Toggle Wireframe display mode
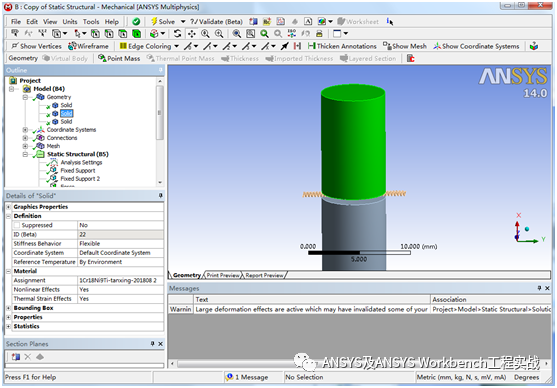 click(88, 46)
